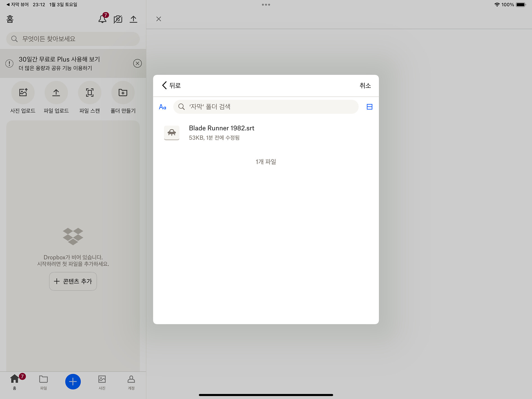
Task: Open the notifications bell icon
Action: point(102,19)
